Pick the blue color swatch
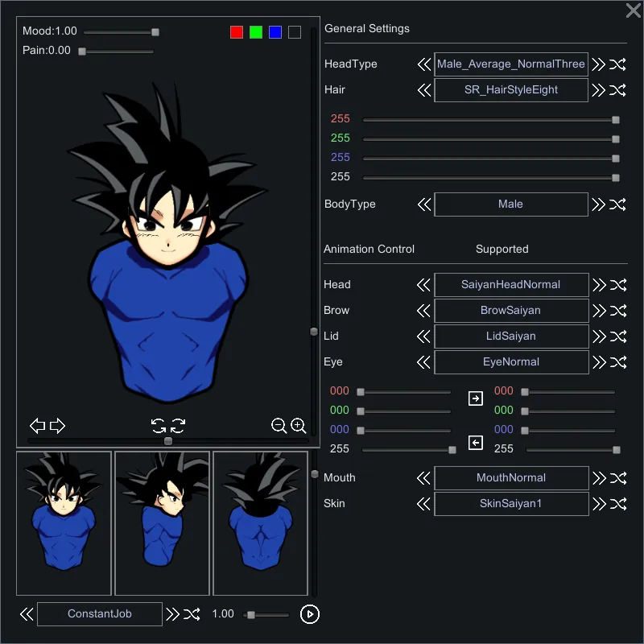This screenshot has width=644, height=644. tap(275, 32)
